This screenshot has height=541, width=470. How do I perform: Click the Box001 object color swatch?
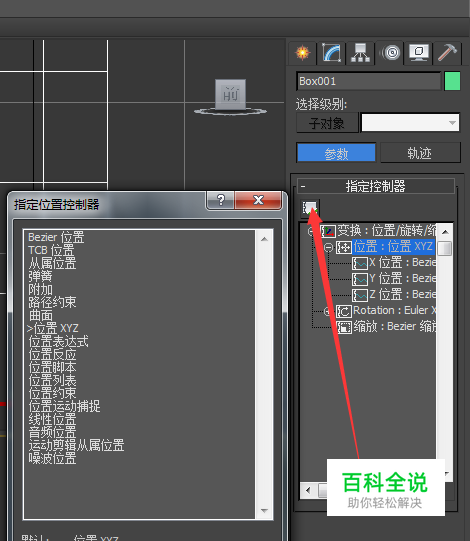(452, 81)
